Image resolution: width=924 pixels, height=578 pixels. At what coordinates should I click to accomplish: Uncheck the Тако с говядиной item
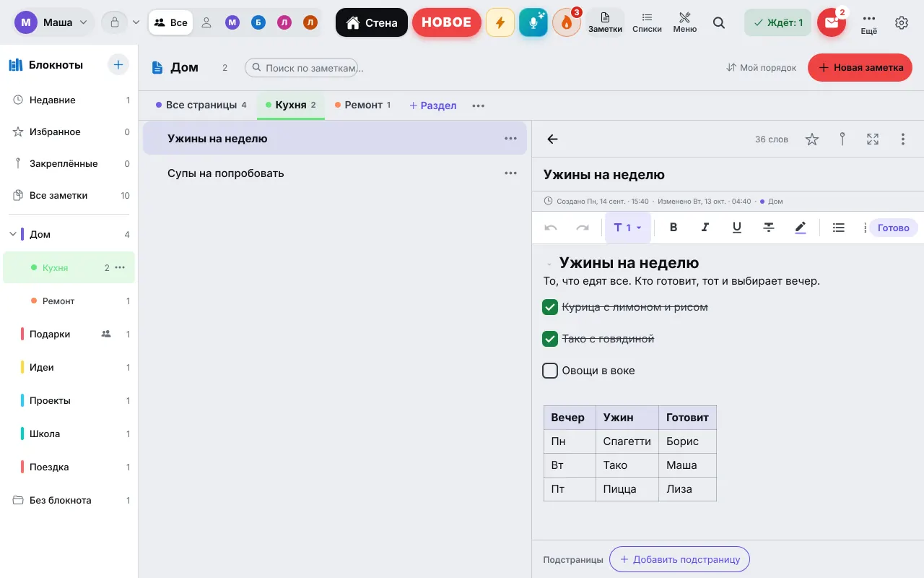pyautogui.click(x=550, y=339)
